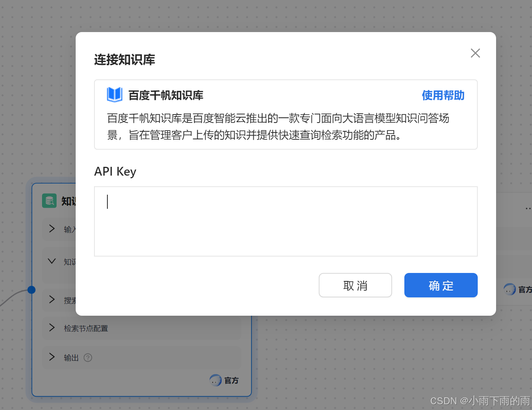
Task: Expand the 检索节点配置 section
Action: coord(52,328)
